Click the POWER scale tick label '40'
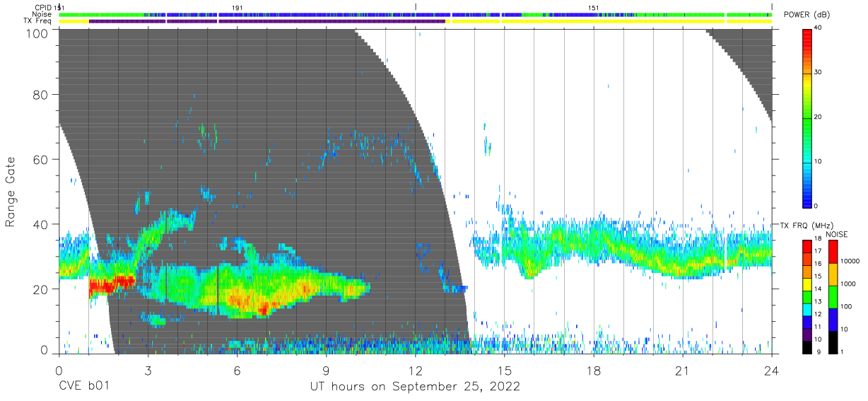The width and height of the screenshot is (868, 401). tap(819, 28)
